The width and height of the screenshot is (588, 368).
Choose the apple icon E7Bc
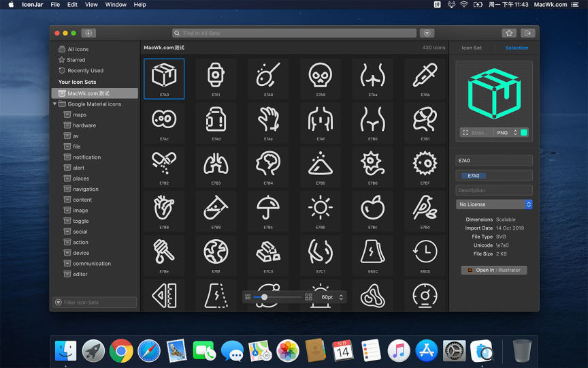[373, 207]
